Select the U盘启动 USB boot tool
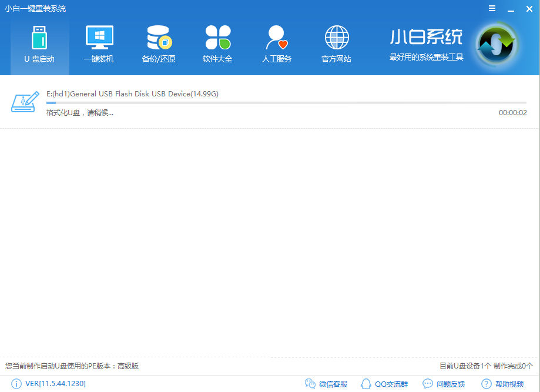Screen dimensions: 540x392 [x=39, y=44]
